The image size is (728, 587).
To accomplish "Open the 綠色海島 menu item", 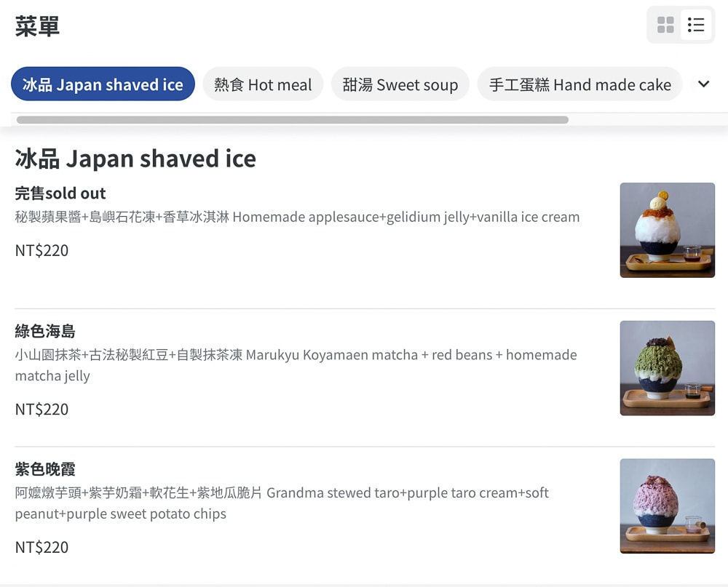I will click(x=45, y=332).
